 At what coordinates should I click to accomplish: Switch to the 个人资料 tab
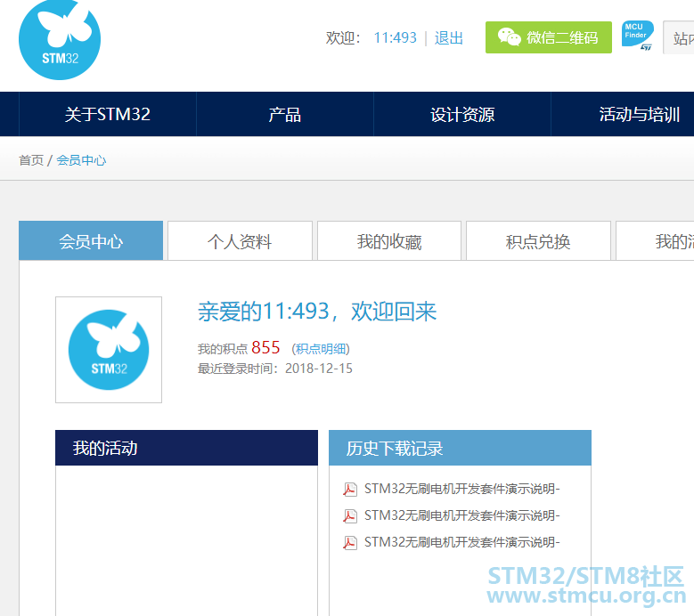[x=240, y=240]
